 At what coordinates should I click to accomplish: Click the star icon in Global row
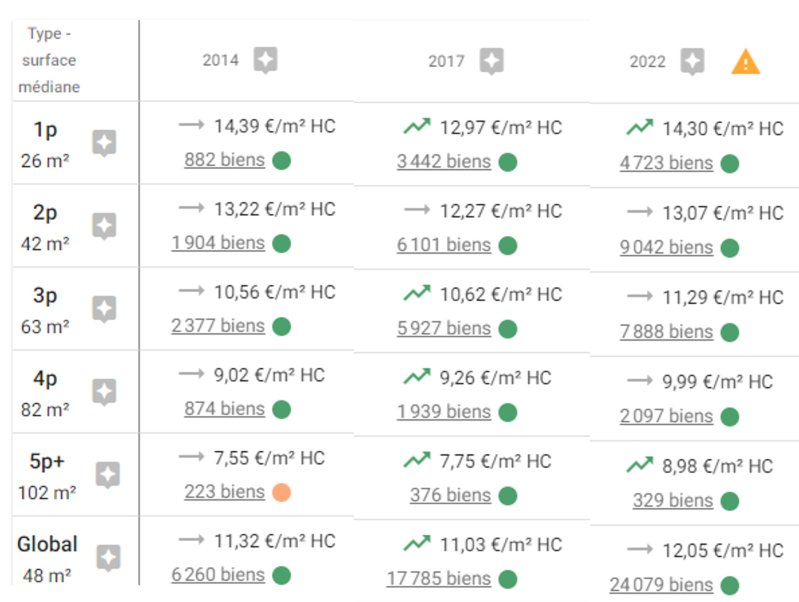click(x=109, y=559)
